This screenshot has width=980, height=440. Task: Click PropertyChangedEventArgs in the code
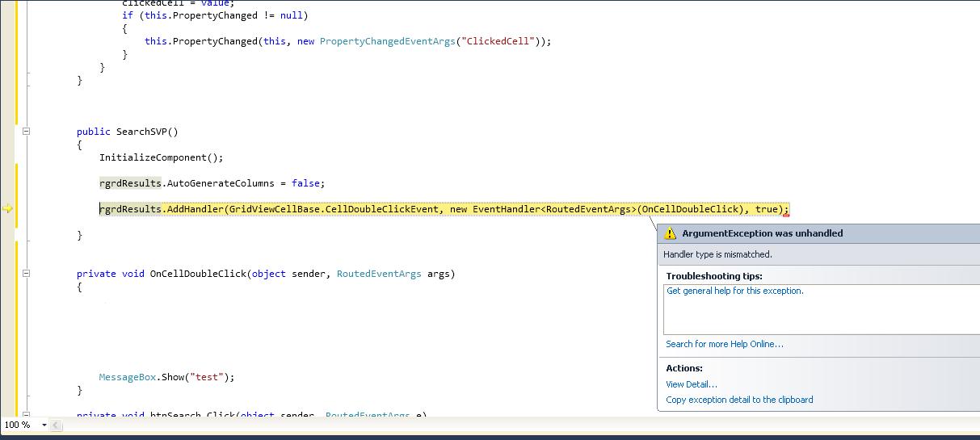tap(387, 41)
